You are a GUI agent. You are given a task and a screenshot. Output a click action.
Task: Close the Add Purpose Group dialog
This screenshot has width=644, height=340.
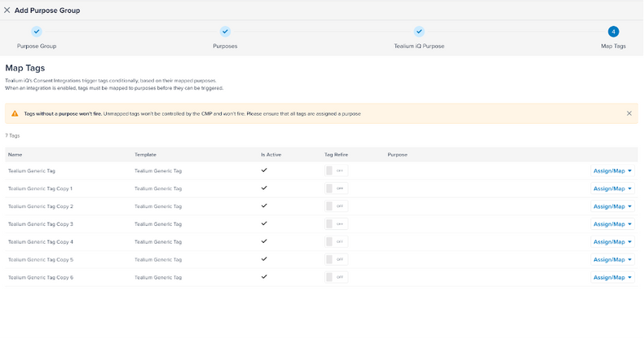(x=7, y=11)
